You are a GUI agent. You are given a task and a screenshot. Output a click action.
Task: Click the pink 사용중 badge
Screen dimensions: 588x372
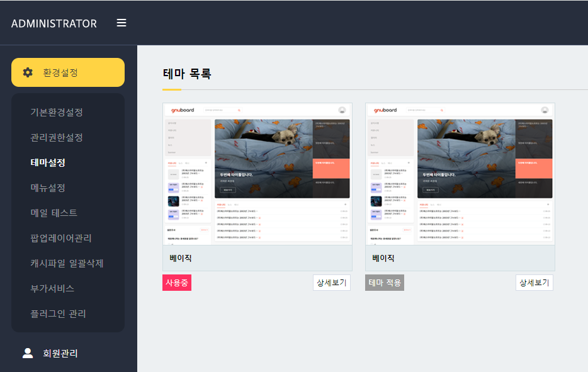pyautogui.click(x=177, y=283)
